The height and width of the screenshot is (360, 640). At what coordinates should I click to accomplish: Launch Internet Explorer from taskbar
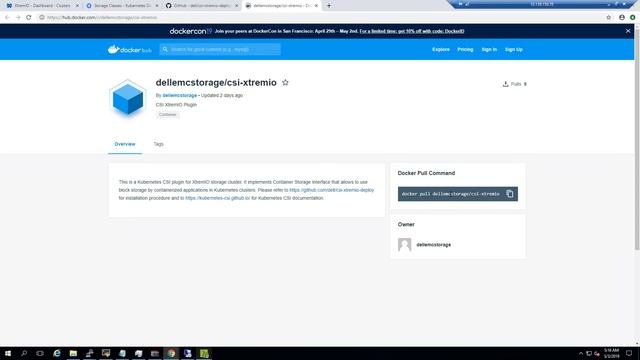(x=57, y=353)
